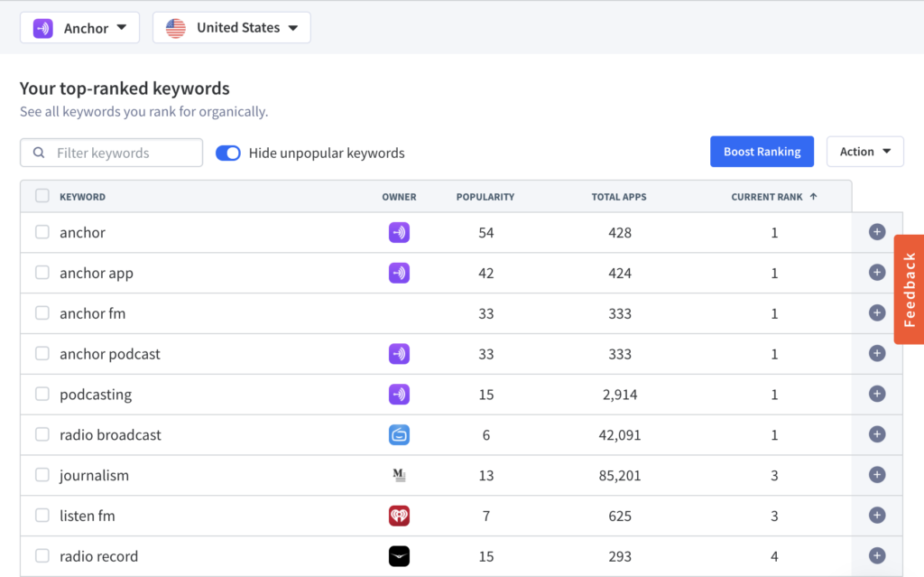Sort by Total Apps column header
This screenshot has height=577, width=924.
coord(619,197)
